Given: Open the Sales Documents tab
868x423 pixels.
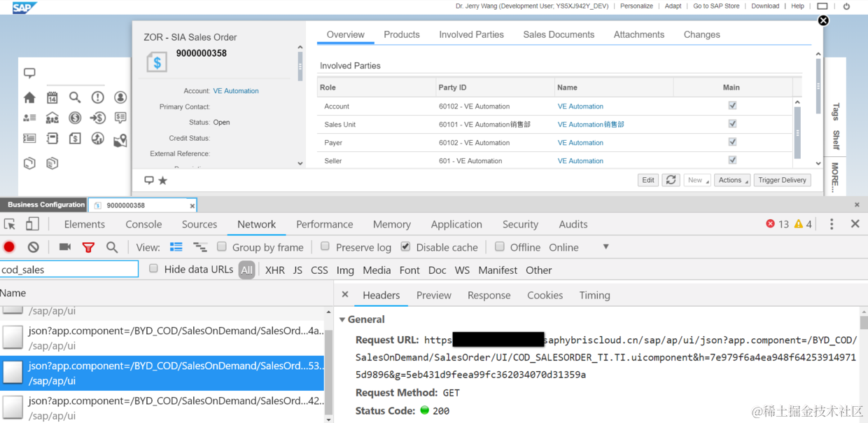Looking at the screenshot, I should click(559, 34).
